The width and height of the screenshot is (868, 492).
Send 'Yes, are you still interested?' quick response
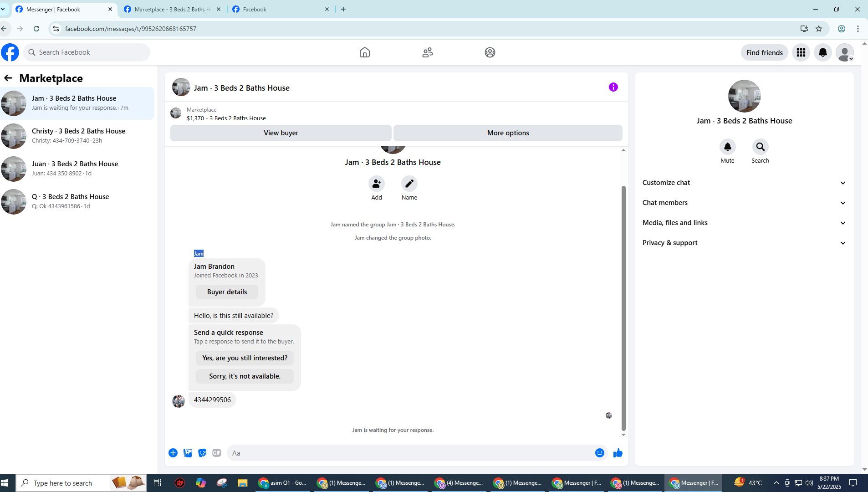[245, 358]
